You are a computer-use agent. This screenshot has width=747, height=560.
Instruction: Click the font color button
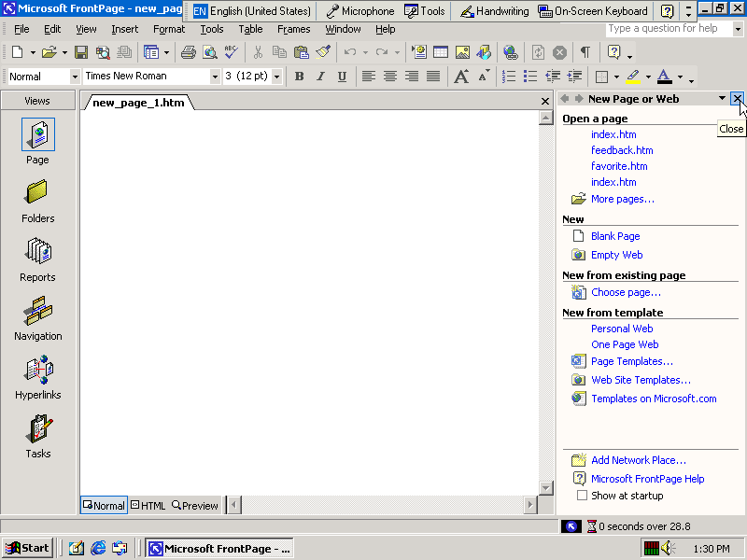[664, 77]
